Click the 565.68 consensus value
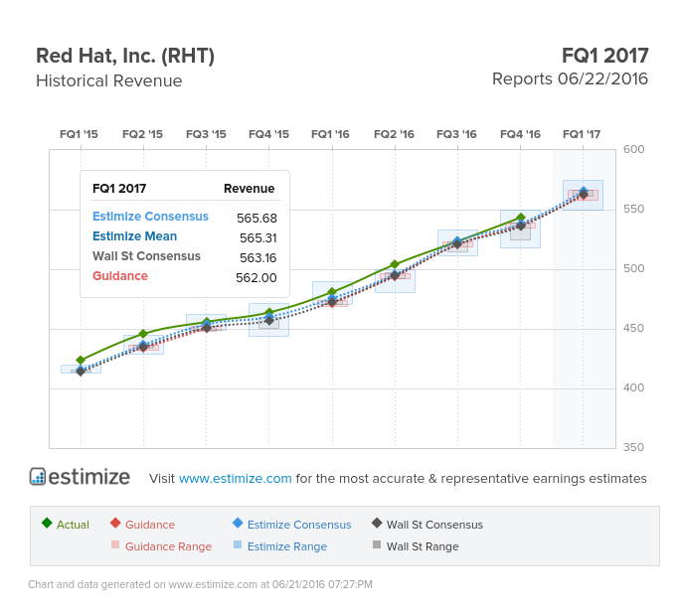The height and width of the screenshot is (616, 681). click(x=256, y=218)
